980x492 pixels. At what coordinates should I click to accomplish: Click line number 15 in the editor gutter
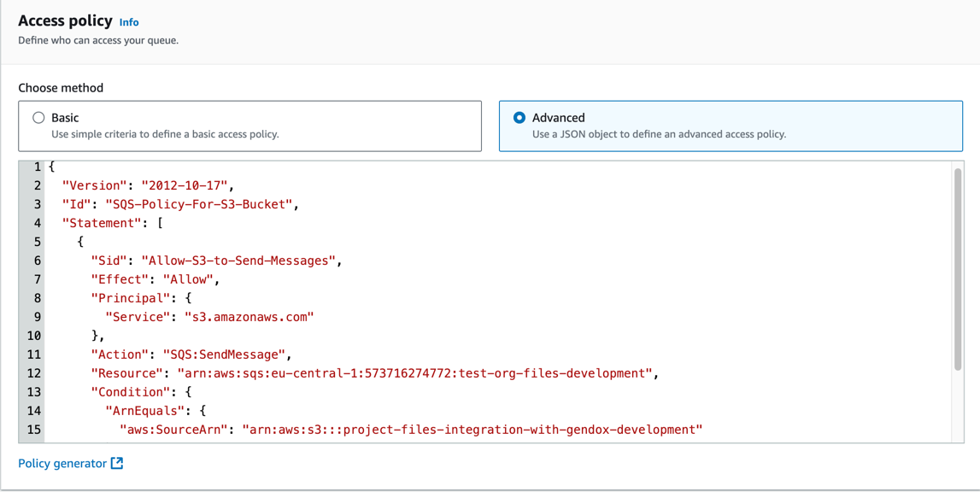tap(34, 430)
